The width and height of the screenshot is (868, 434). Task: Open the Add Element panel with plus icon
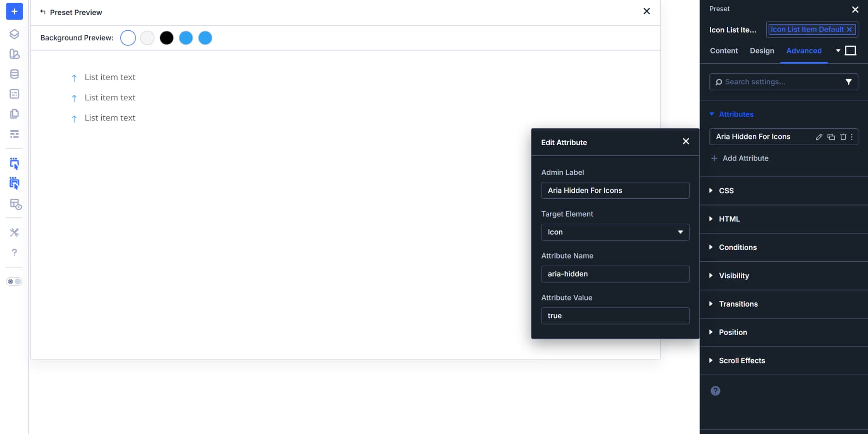tap(14, 11)
